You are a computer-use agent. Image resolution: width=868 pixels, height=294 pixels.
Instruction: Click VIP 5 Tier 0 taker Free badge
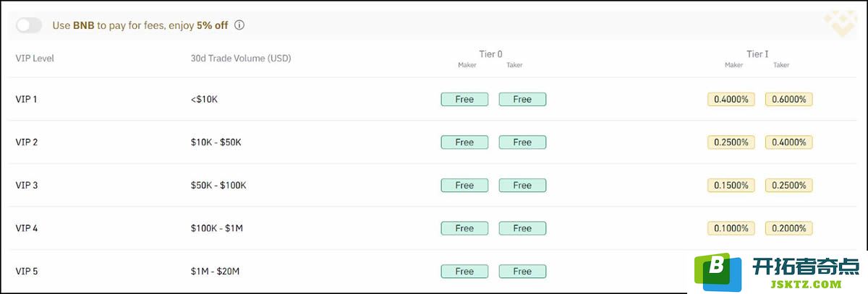pos(522,272)
